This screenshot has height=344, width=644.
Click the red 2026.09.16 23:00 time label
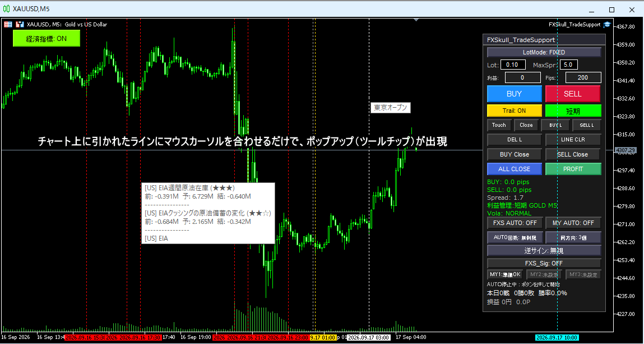(x=288, y=337)
